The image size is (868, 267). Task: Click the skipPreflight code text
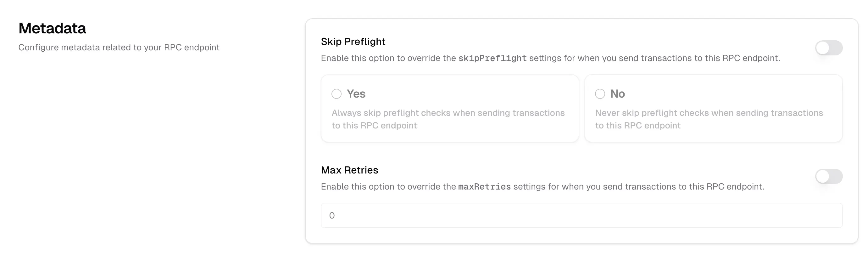coord(492,58)
